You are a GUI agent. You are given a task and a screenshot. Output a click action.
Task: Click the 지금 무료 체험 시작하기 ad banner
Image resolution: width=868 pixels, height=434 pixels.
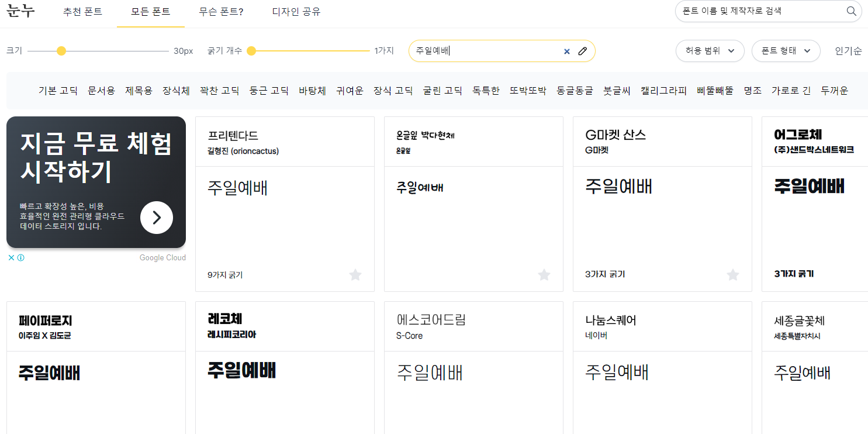coord(96,182)
